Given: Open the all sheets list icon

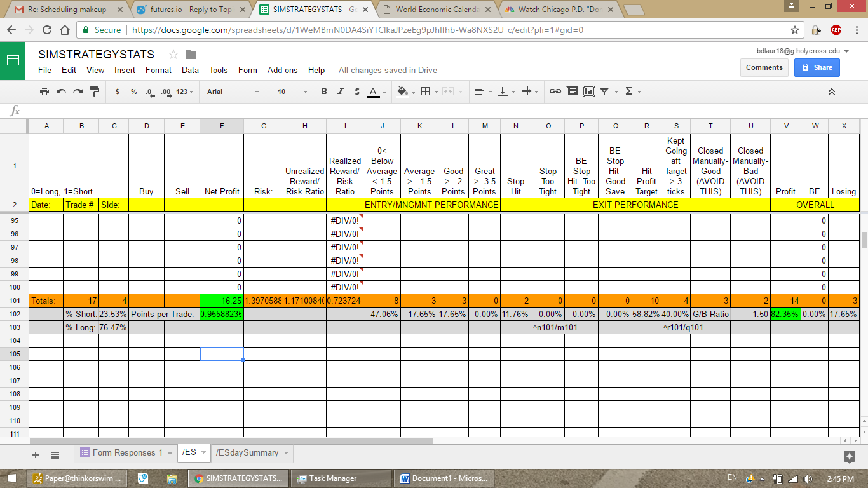Looking at the screenshot, I should pos(55,454).
